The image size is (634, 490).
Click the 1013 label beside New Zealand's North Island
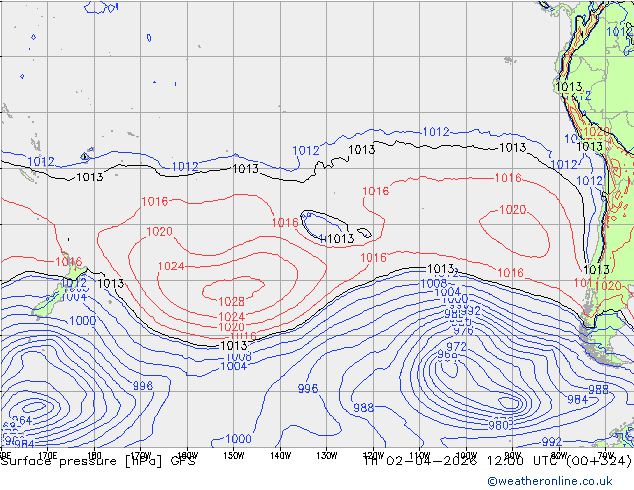[110, 283]
